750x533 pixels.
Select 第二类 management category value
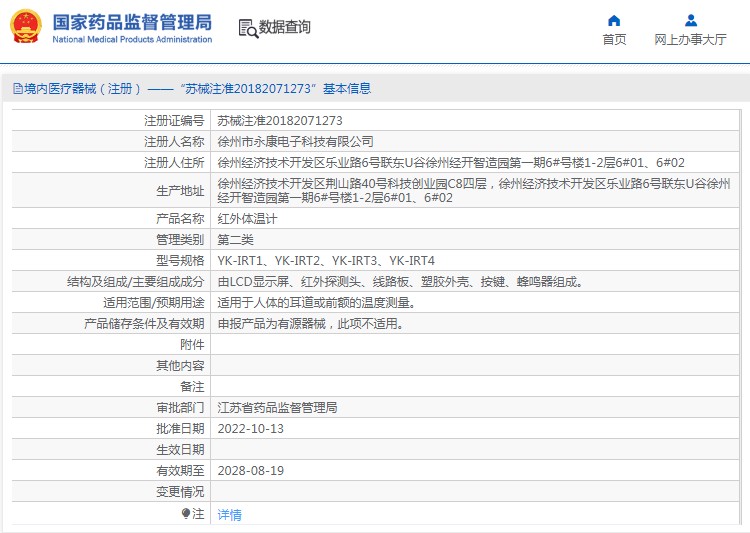pyautogui.click(x=235, y=240)
